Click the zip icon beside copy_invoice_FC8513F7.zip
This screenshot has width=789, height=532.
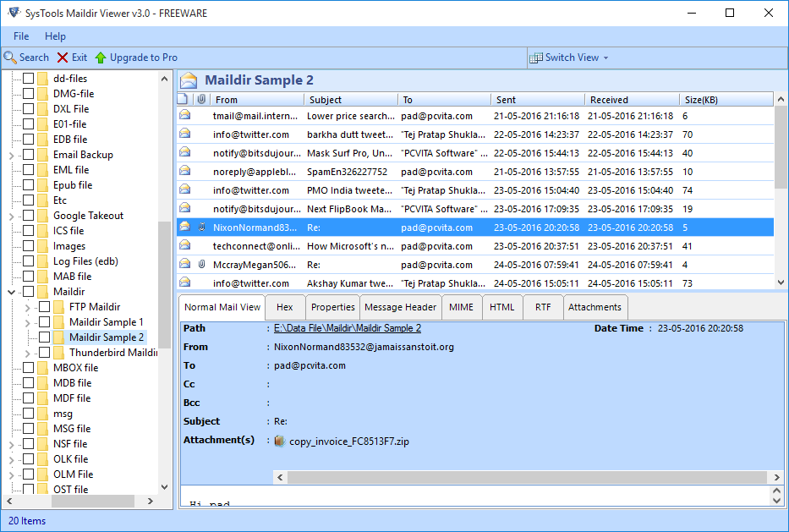pyautogui.click(x=280, y=442)
